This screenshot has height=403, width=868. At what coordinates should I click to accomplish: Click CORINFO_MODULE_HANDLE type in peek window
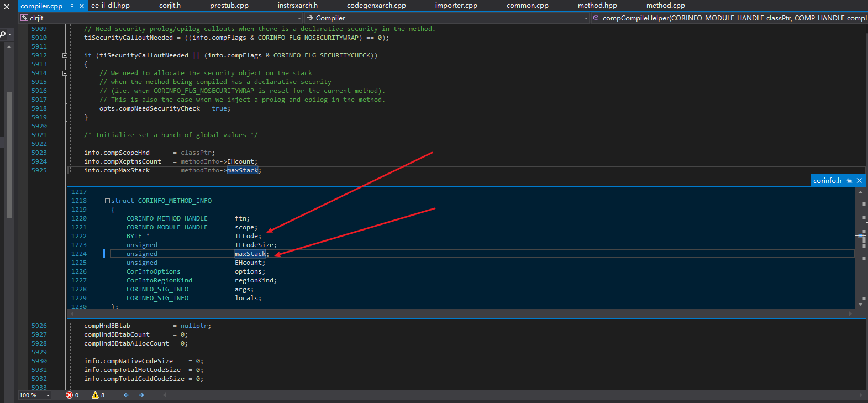tap(167, 227)
